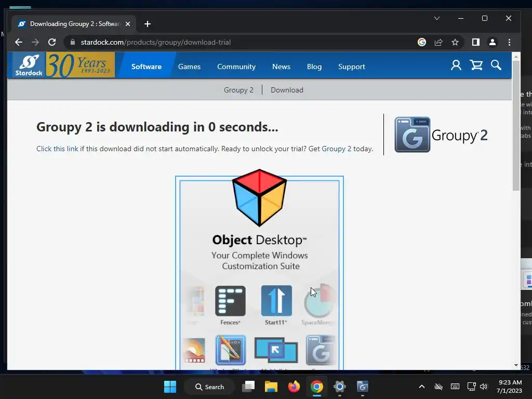Open the Software menu
This screenshot has height=399, width=532.
click(146, 66)
